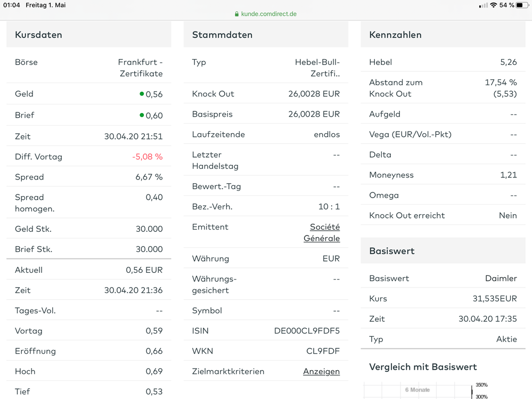Click the Daimler underlying name
The image size is (532, 399).
pos(501,278)
